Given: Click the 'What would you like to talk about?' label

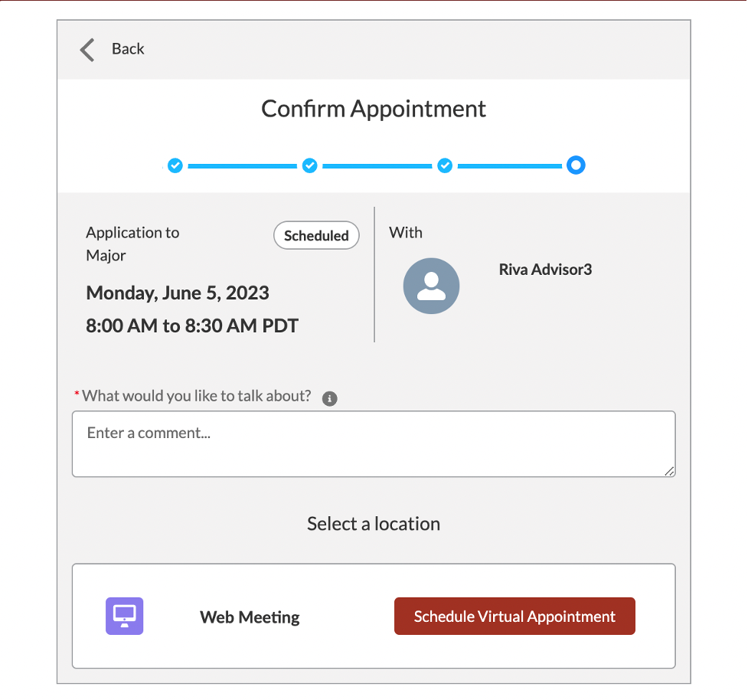Looking at the screenshot, I should tap(197, 396).
